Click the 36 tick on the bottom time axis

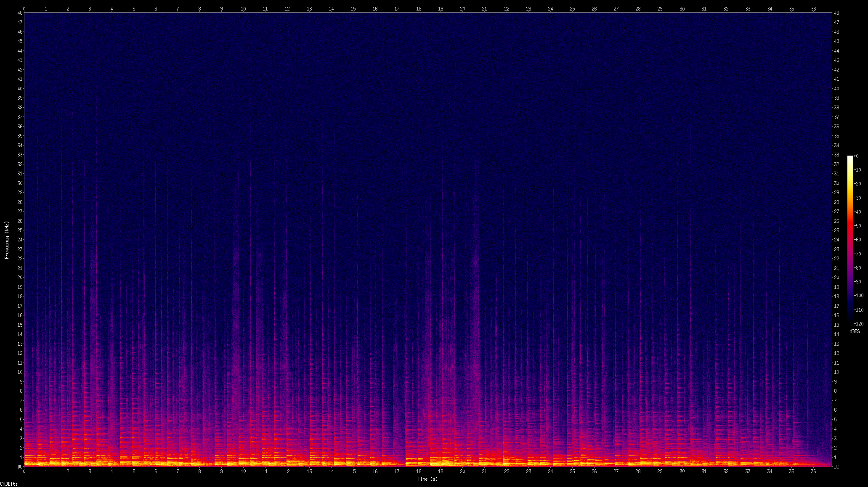click(813, 471)
